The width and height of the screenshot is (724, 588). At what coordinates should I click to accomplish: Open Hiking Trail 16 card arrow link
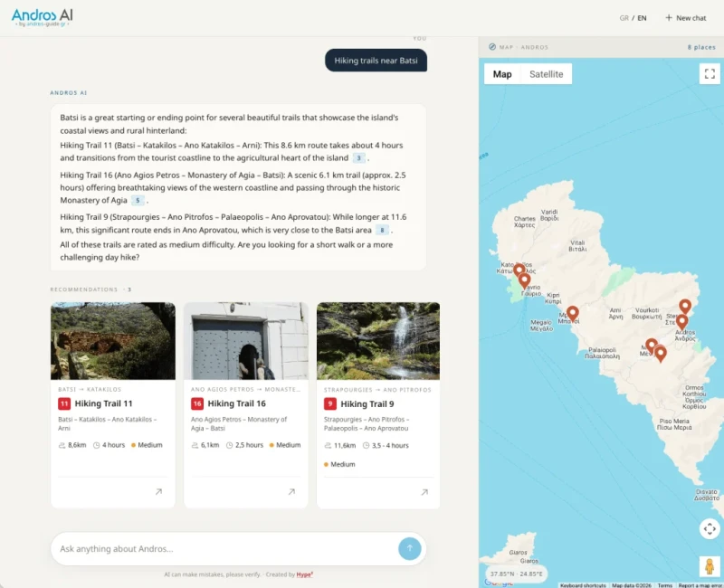point(291,491)
